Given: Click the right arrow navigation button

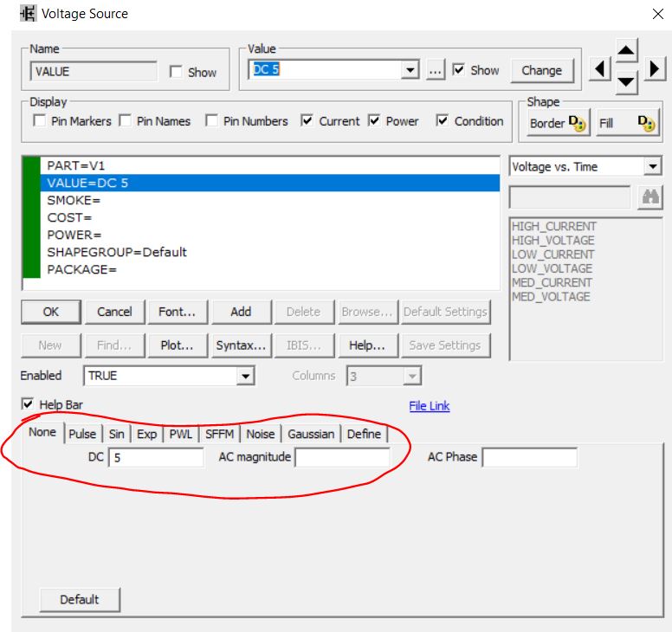Looking at the screenshot, I should pyautogui.click(x=654, y=69).
